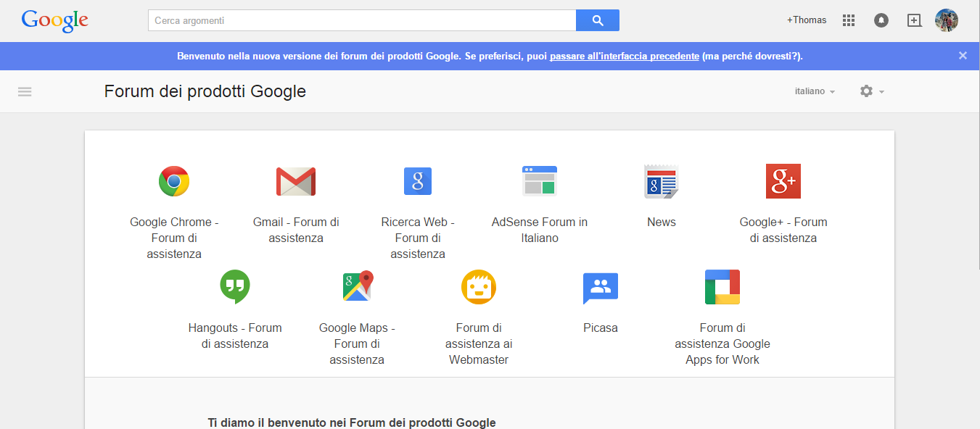Screen dimensions: 980x429
Task: Open the News forum text link
Action: point(662,222)
